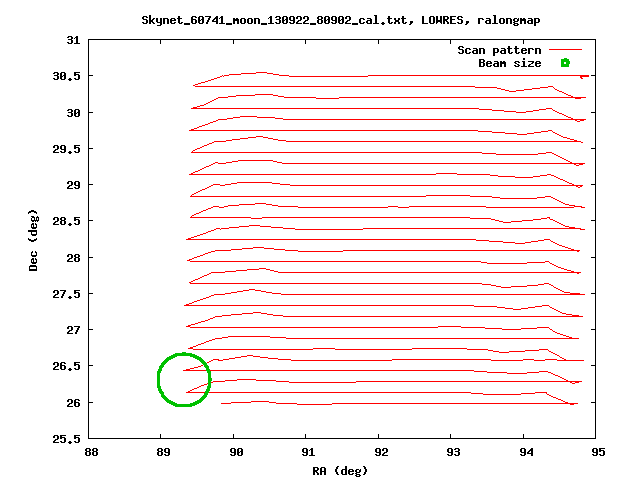Click the y-axis tick label 30
The height and width of the screenshot is (480, 640).
[x=73, y=113]
